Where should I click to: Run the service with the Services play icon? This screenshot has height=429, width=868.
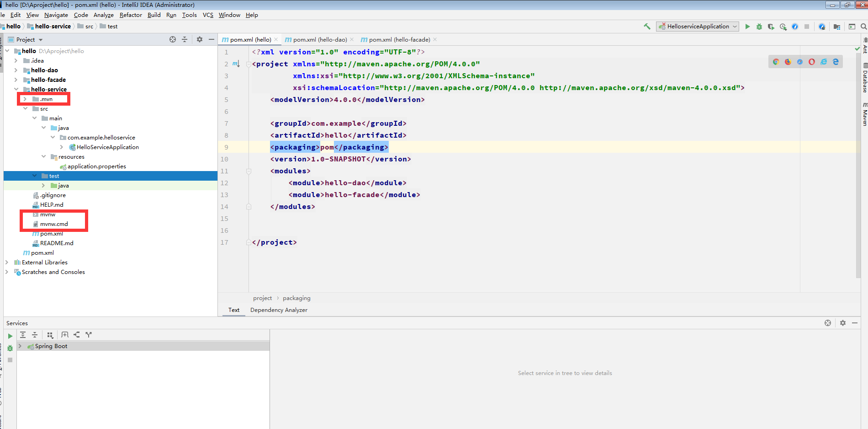(x=10, y=336)
